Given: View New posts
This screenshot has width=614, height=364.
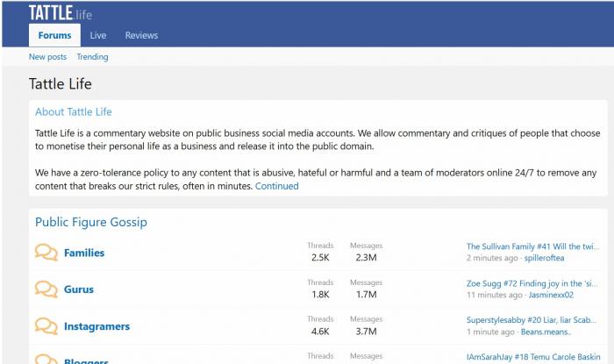Looking at the screenshot, I should click(x=47, y=57).
